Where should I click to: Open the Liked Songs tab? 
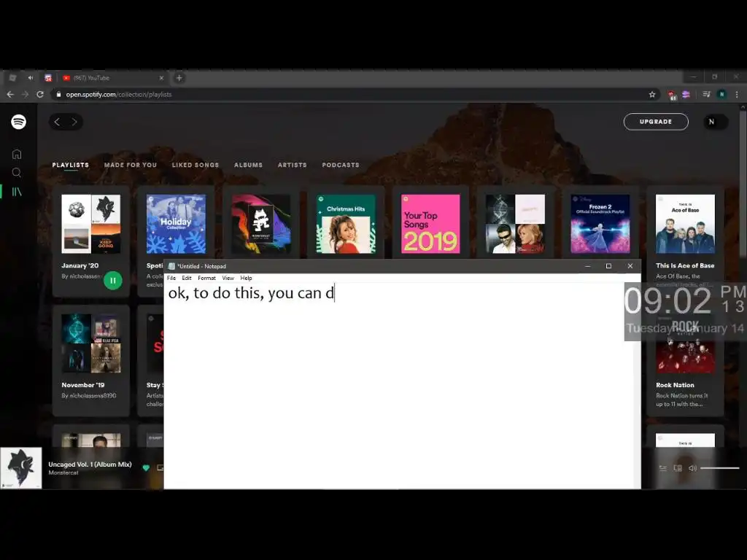(x=196, y=165)
